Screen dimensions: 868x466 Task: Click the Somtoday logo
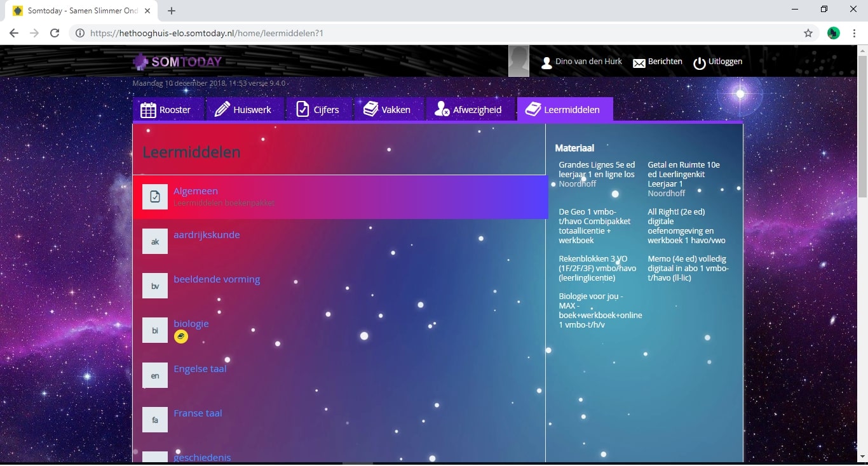(177, 61)
